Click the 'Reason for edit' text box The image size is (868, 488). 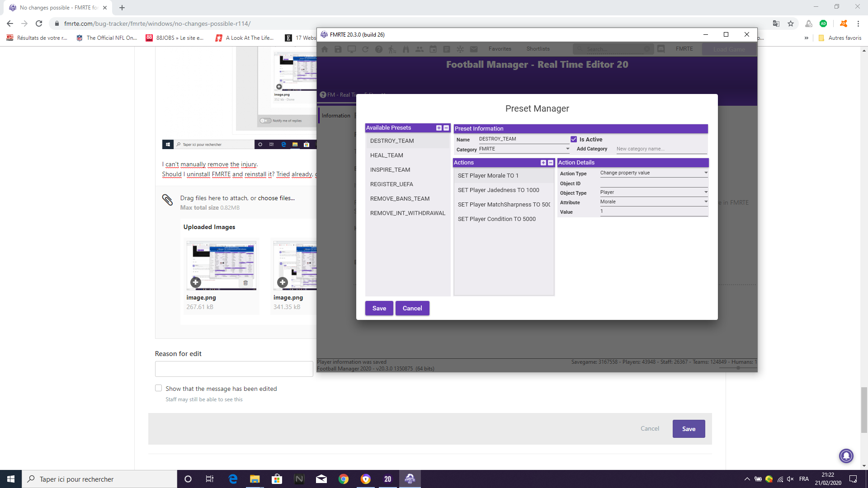(x=234, y=369)
